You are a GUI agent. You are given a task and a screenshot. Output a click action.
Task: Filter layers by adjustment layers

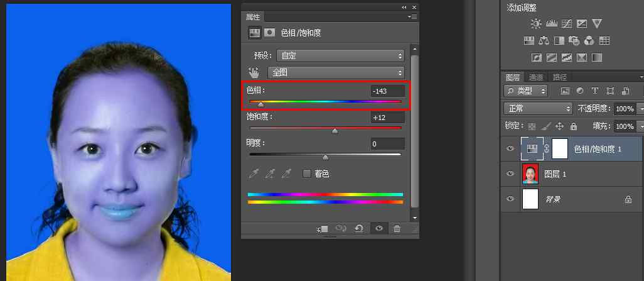(580, 91)
